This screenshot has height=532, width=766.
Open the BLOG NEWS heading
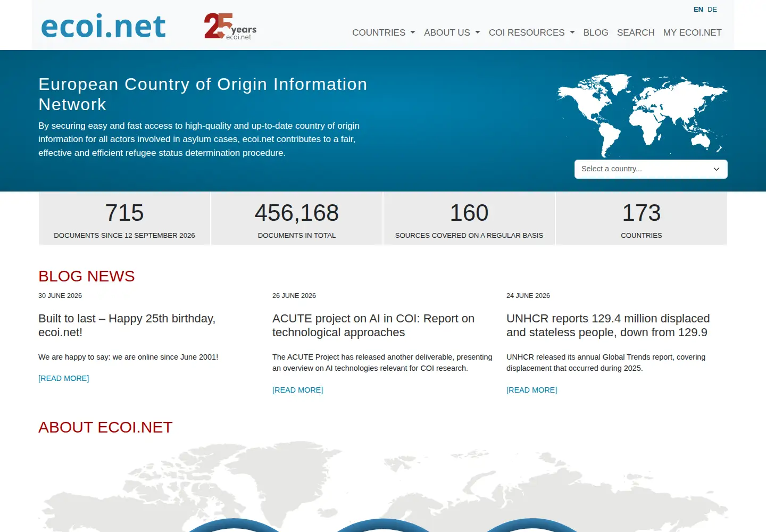pyautogui.click(x=87, y=276)
